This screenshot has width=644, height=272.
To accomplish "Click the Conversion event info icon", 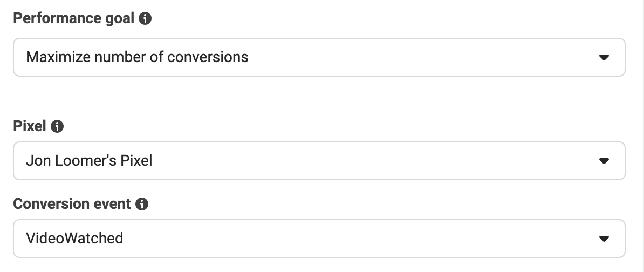I will click(x=142, y=204).
